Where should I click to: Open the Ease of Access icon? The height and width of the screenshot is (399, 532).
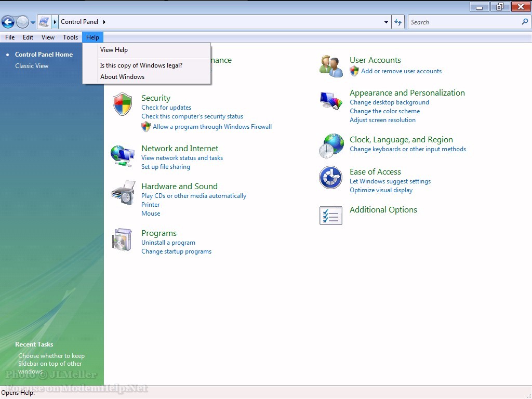pyautogui.click(x=331, y=178)
